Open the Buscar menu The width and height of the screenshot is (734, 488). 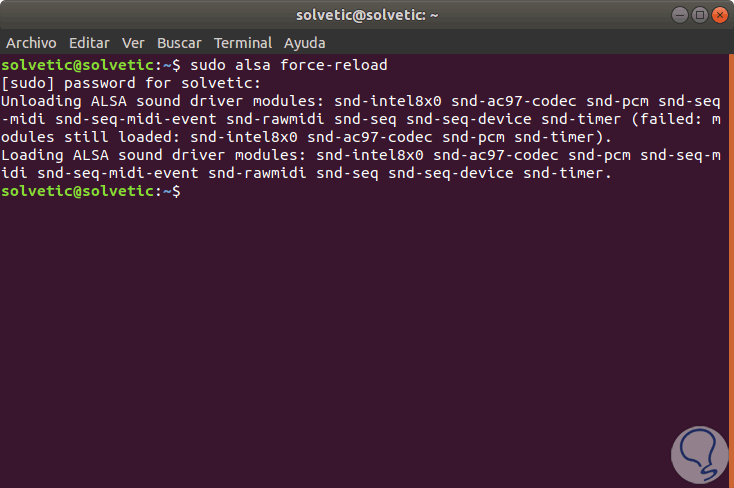pos(179,43)
